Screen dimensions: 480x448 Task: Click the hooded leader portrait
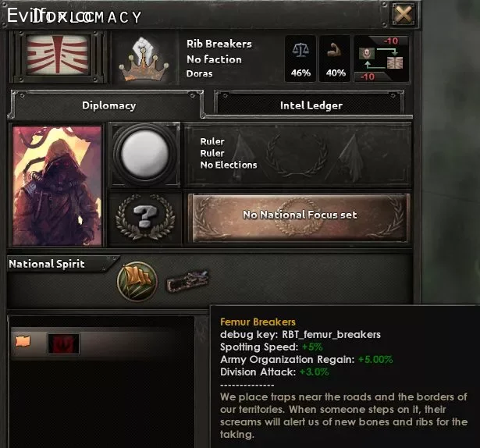point(57,186)
